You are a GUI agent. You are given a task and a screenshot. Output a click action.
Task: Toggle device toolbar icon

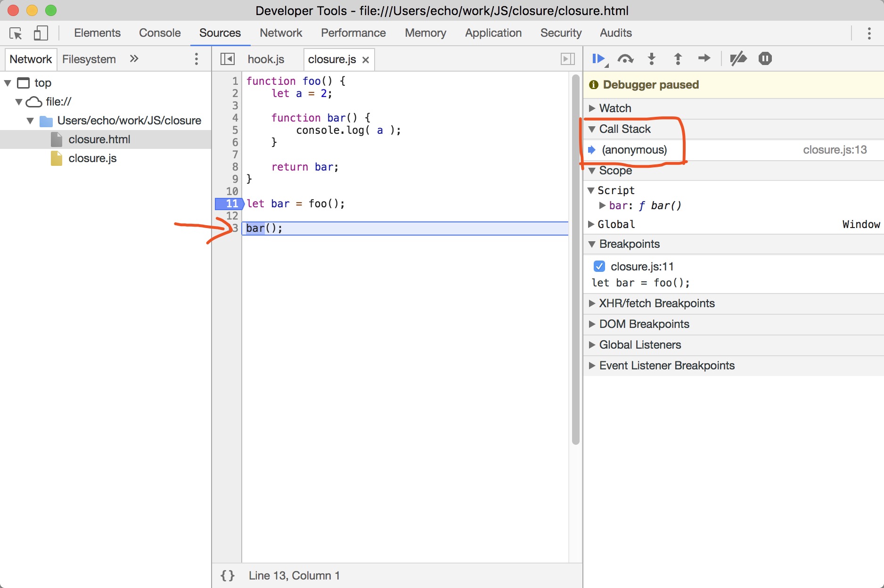41,33
